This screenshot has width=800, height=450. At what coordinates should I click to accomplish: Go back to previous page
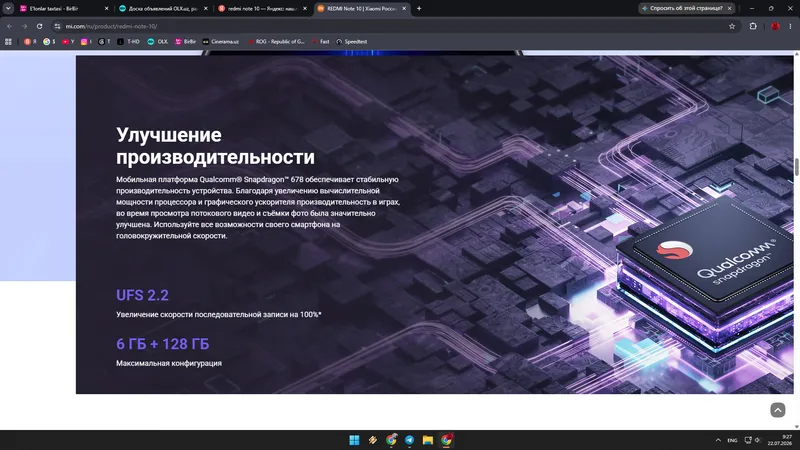tap(9, 26)
